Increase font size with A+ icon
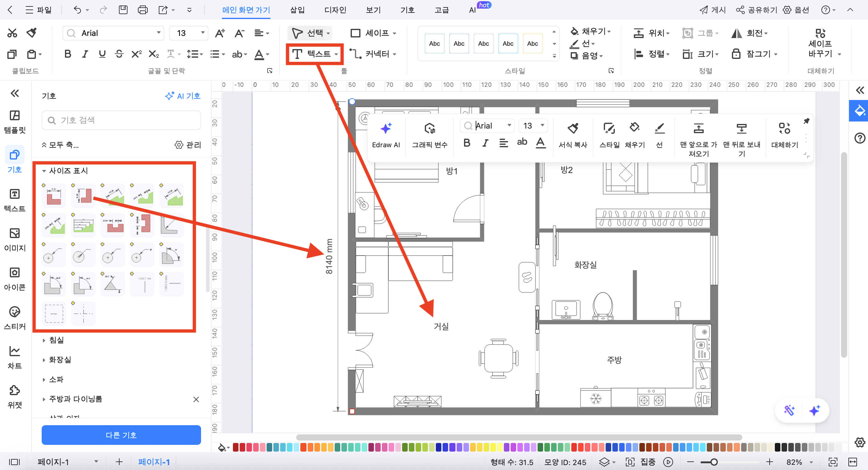The width and height of the screenshot is (868, 470). 220,33
